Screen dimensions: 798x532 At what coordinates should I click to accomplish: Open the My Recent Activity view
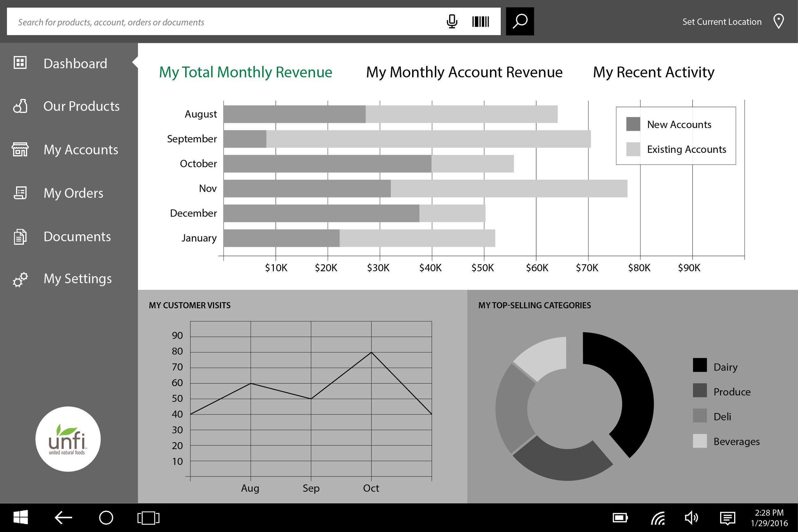tap(653, 72)
